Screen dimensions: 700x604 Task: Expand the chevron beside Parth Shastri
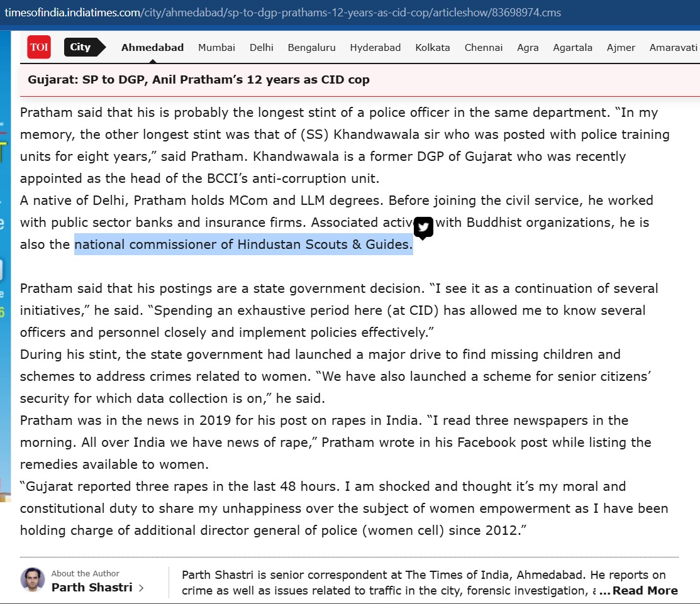pyautogui.click(x=141, y=588)
